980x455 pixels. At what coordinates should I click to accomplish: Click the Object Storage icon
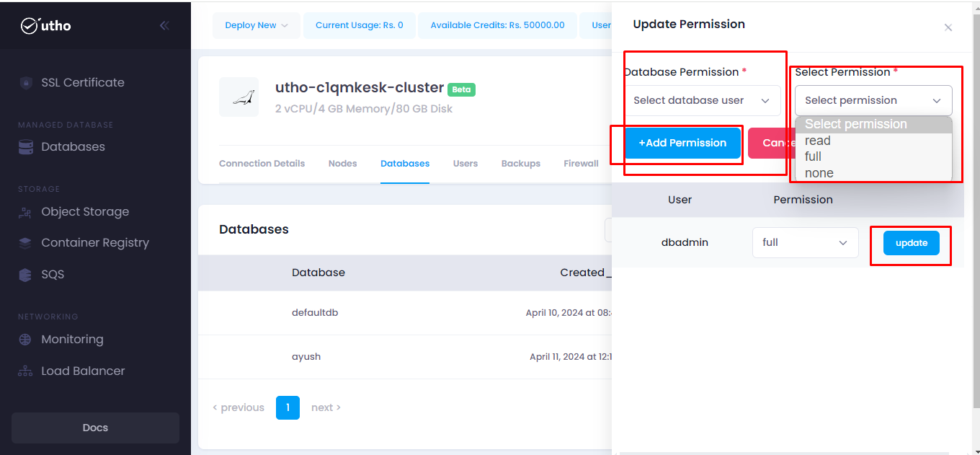(x=26, y=212)
